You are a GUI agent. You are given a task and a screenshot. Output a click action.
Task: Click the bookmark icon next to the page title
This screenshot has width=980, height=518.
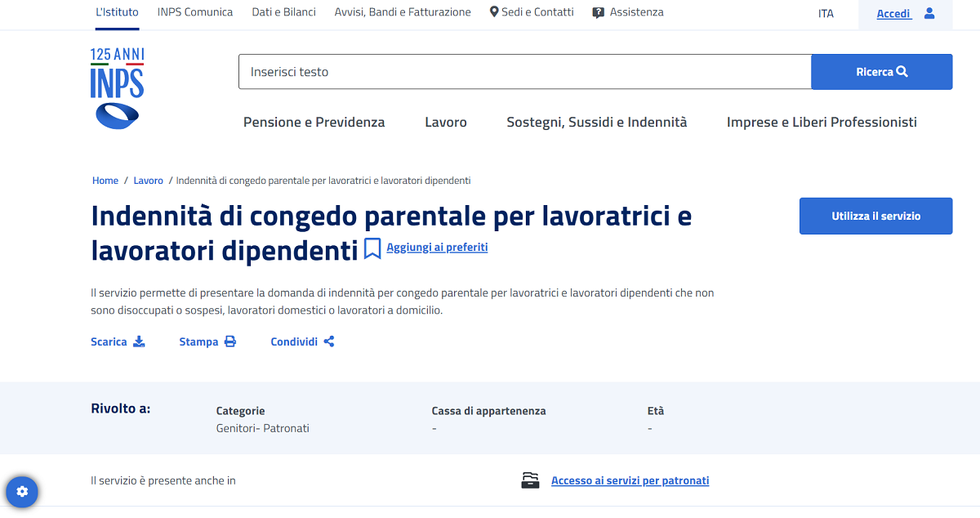[372, 248]
